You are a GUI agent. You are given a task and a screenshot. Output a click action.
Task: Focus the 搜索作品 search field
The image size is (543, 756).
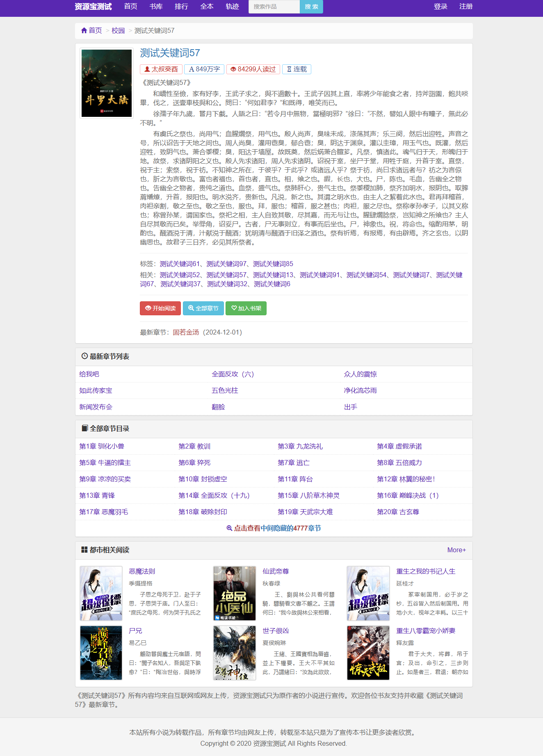tap(274, 7)
